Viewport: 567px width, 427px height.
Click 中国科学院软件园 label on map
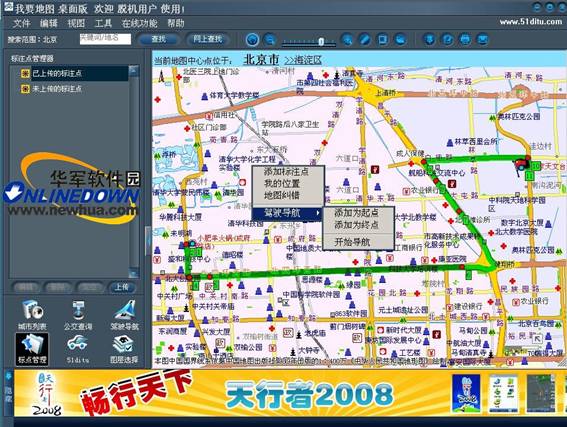click(x=311, y=295)
